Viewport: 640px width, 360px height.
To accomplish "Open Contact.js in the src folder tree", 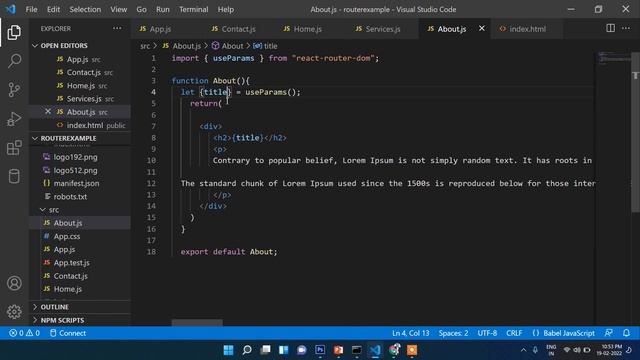I will (x=80, y=276).
